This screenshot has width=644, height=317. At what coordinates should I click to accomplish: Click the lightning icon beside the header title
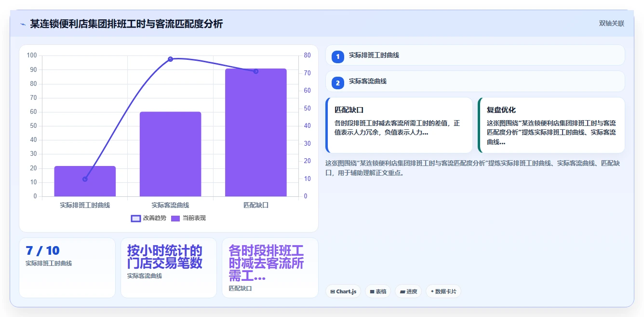click(x=23, y=24)
